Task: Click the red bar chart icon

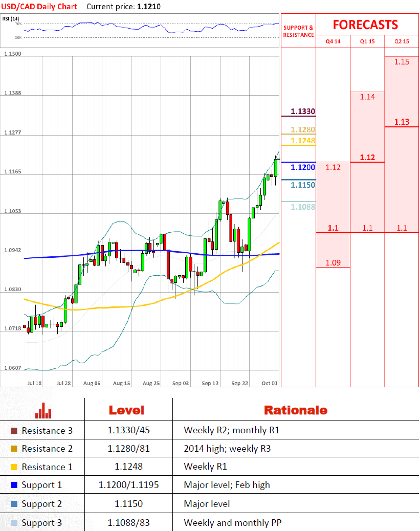Action: click(x=43, y=410)
